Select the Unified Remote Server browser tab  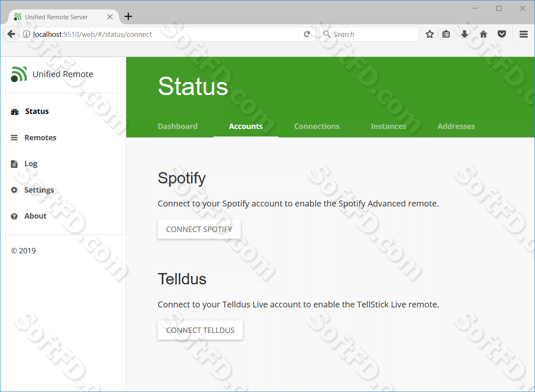coord(63,17)
